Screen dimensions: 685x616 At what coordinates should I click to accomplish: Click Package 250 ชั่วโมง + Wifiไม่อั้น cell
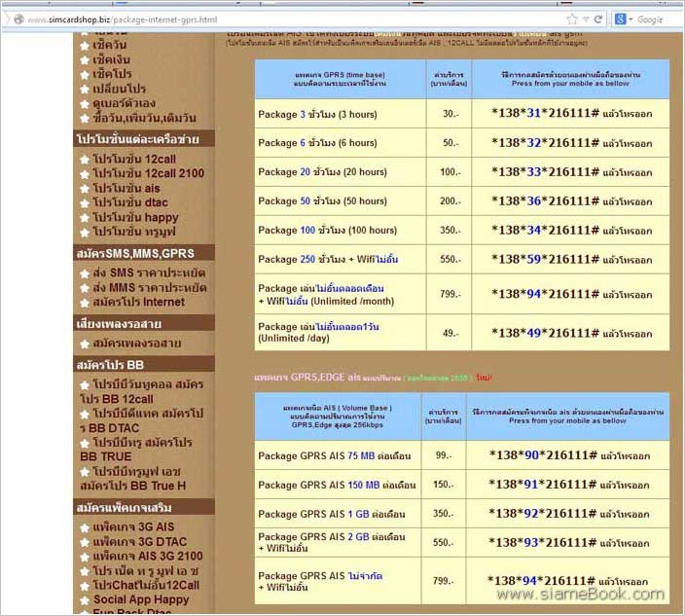[x=341, y=260]
